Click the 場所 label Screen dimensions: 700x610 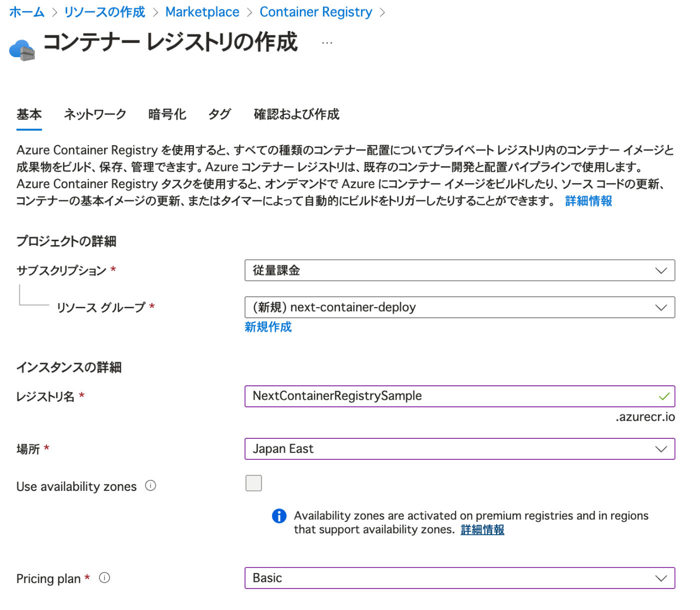pyautogui.click(x=28, y=449)
